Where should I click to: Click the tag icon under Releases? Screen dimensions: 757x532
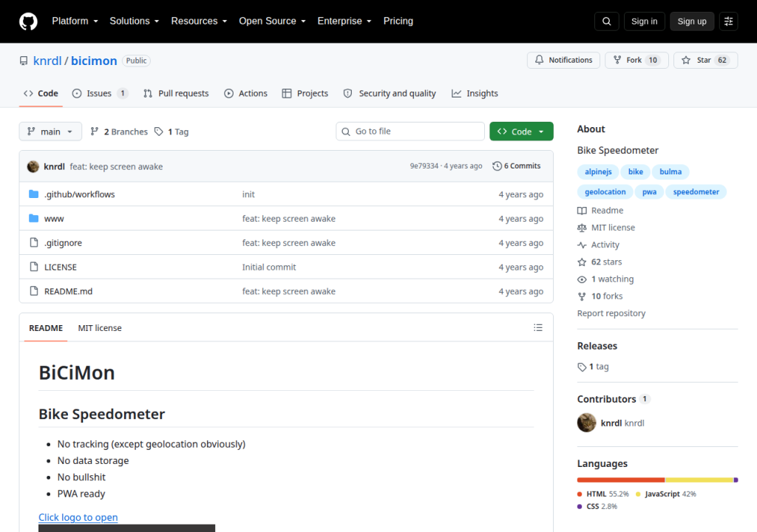[x=582, y=367]
